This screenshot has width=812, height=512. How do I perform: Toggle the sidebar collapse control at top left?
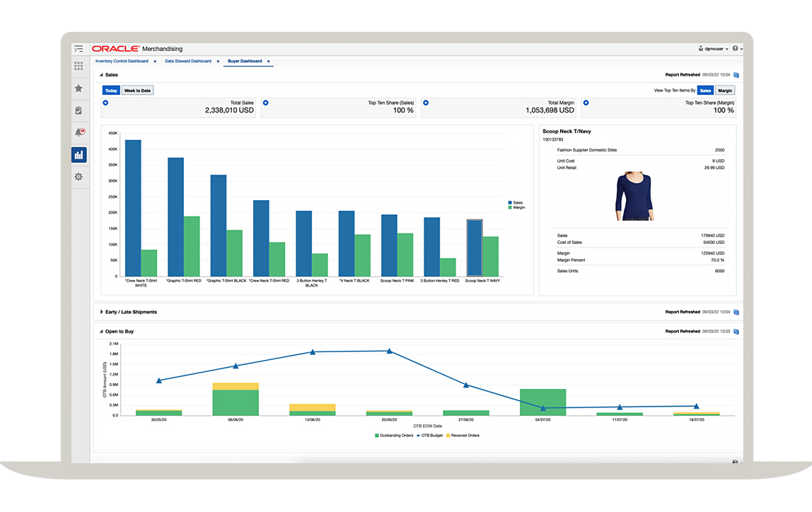pyautogui.click(x=79, y=49)
